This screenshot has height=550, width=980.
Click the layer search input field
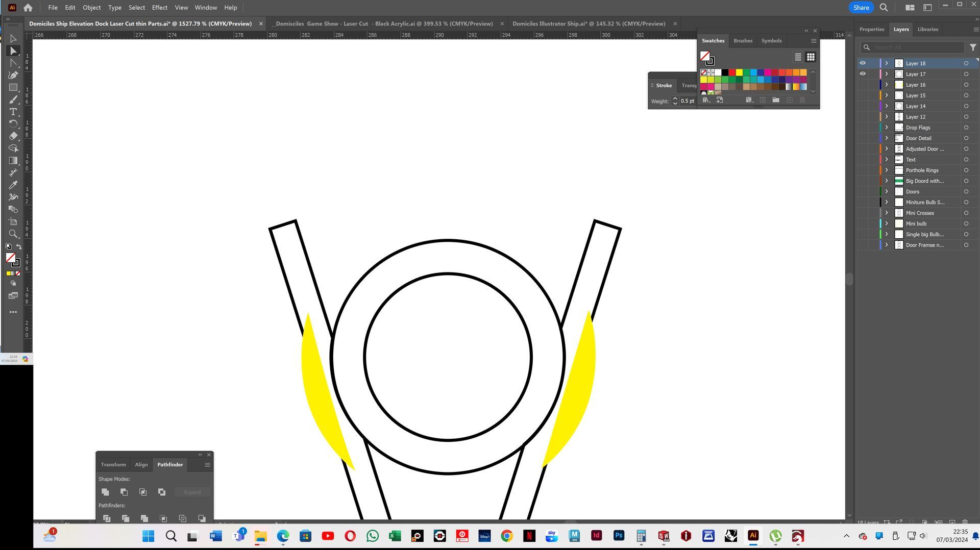(x=916, y=47)
